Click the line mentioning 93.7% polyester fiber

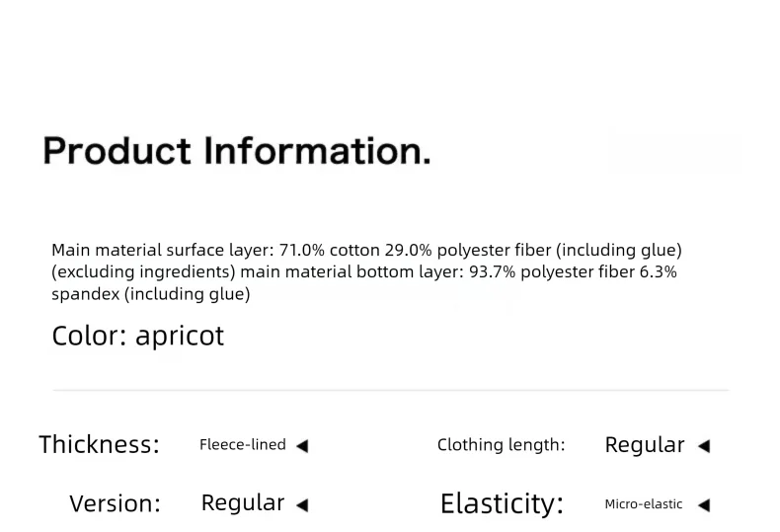(x=364, y=272)
